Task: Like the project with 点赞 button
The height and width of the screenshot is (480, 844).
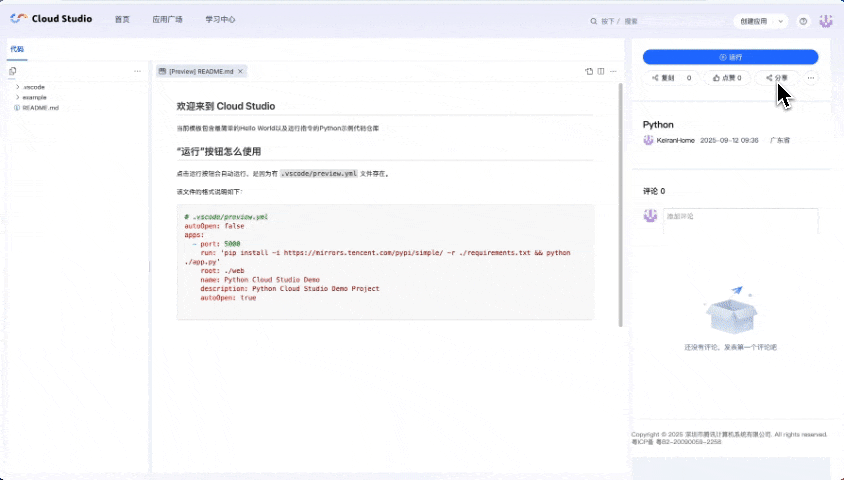Action: click(727, 77)
